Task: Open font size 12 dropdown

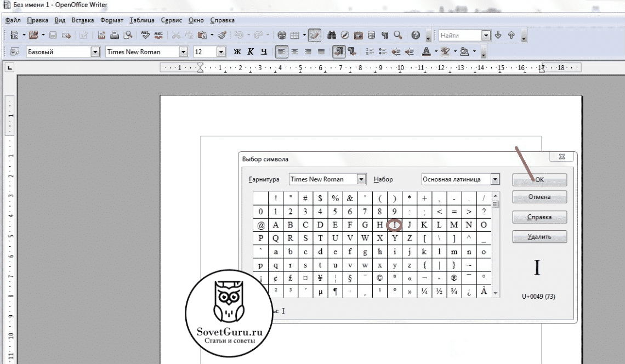Action: [221, 52]
